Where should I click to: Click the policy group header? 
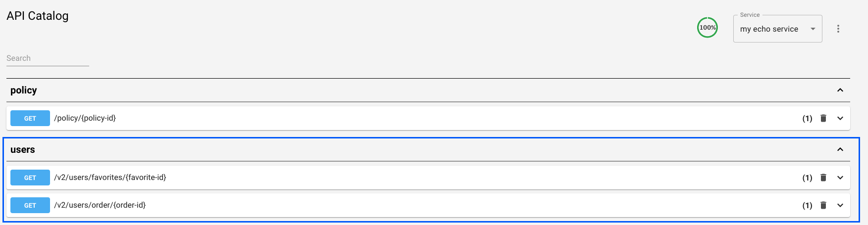(x=24, y=90)
